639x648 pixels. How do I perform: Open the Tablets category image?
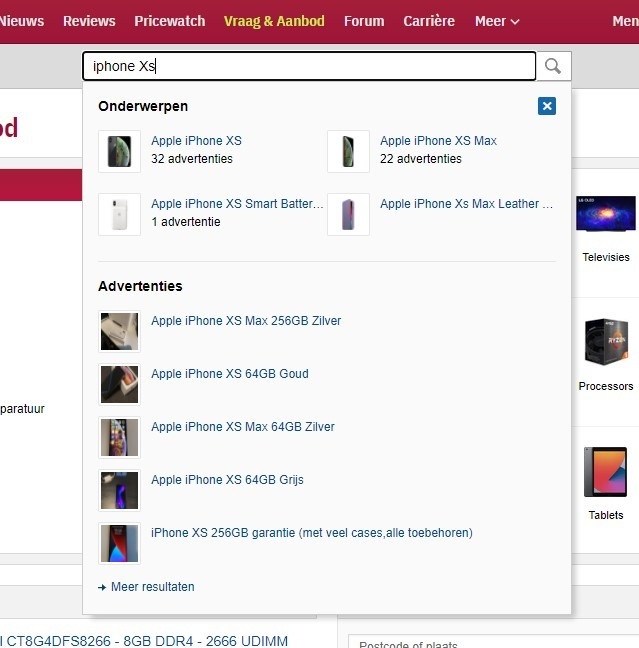(x=606, y=472)
